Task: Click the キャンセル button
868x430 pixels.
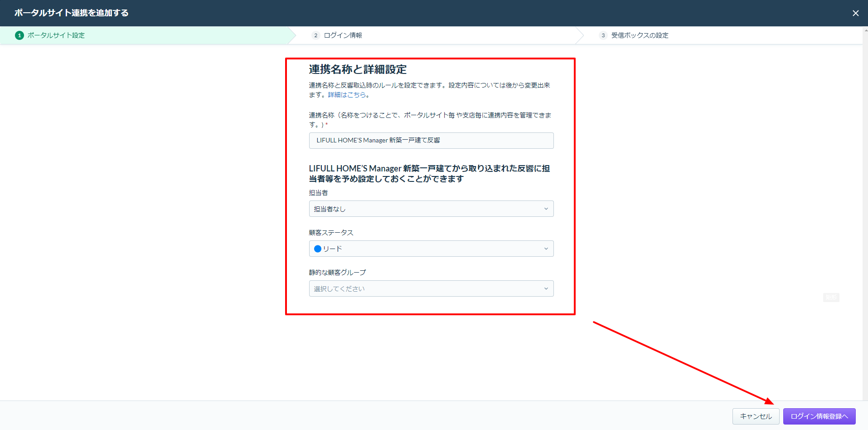Action: click(x=756, y=416)
